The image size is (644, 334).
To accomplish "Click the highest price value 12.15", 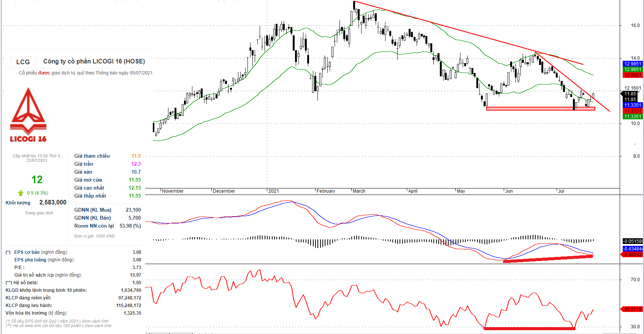I will tap(135, 188).
